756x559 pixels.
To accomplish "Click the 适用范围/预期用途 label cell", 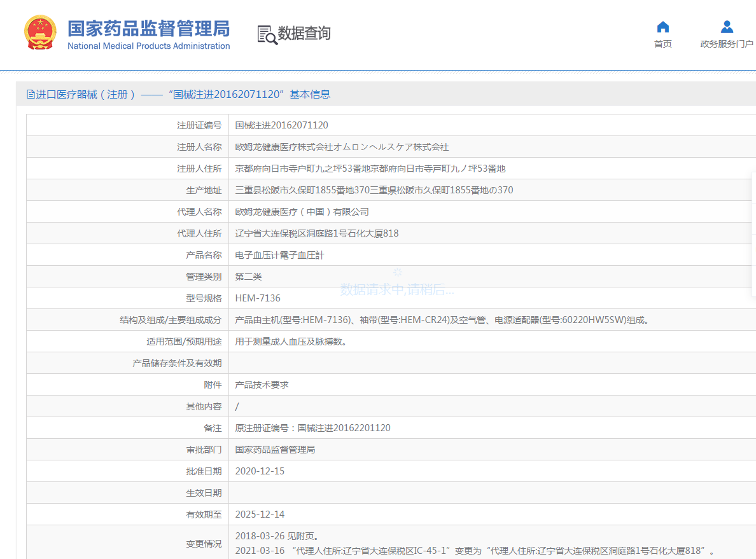I will [128, 342].
